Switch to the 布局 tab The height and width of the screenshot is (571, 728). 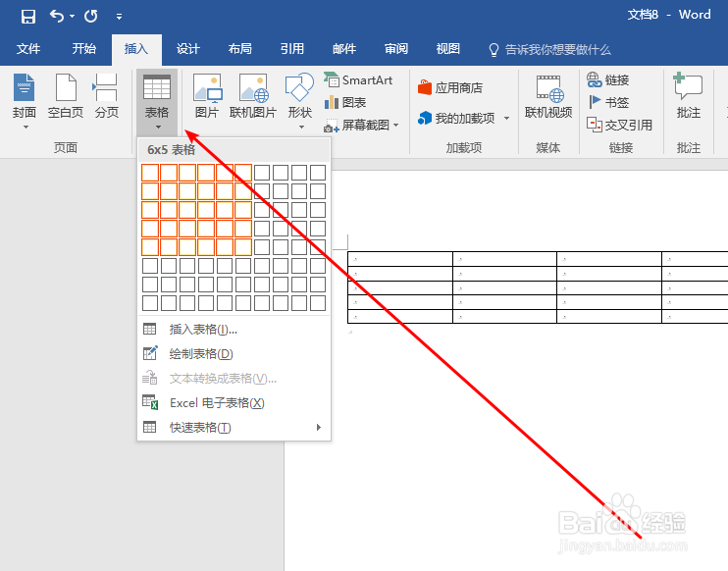point(240,49)
